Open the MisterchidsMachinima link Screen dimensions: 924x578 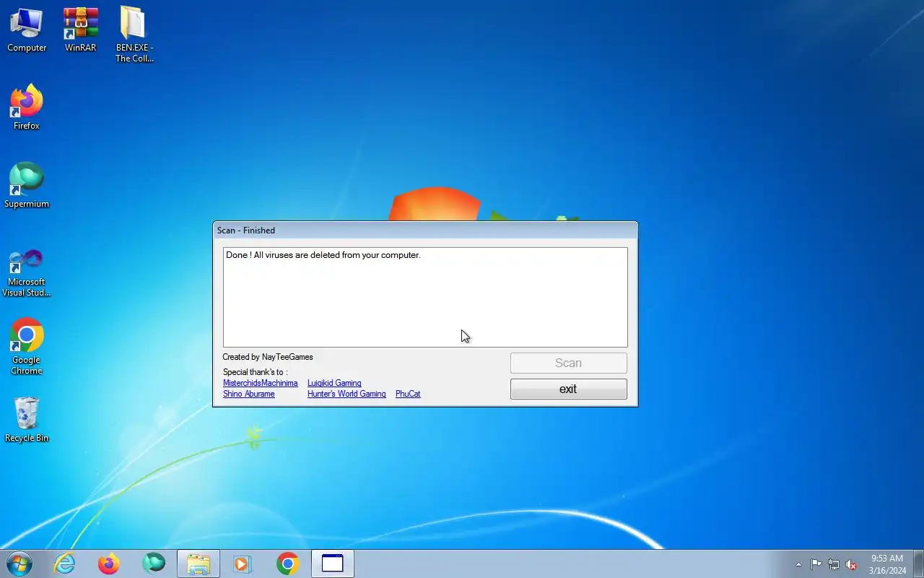[x=260, y=383]
